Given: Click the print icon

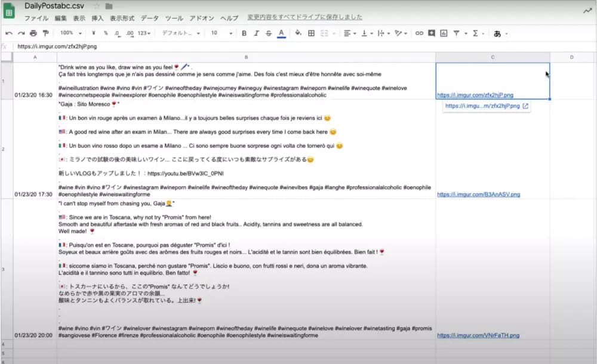Looking at the screenshot, I should pos(33,33).
